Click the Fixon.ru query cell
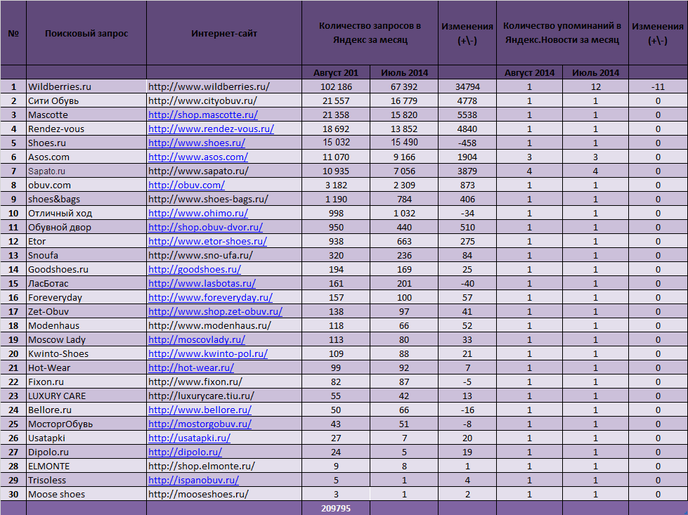Image resolution: width=688 pixels, height=515 pixels. [x=86, y=382]
